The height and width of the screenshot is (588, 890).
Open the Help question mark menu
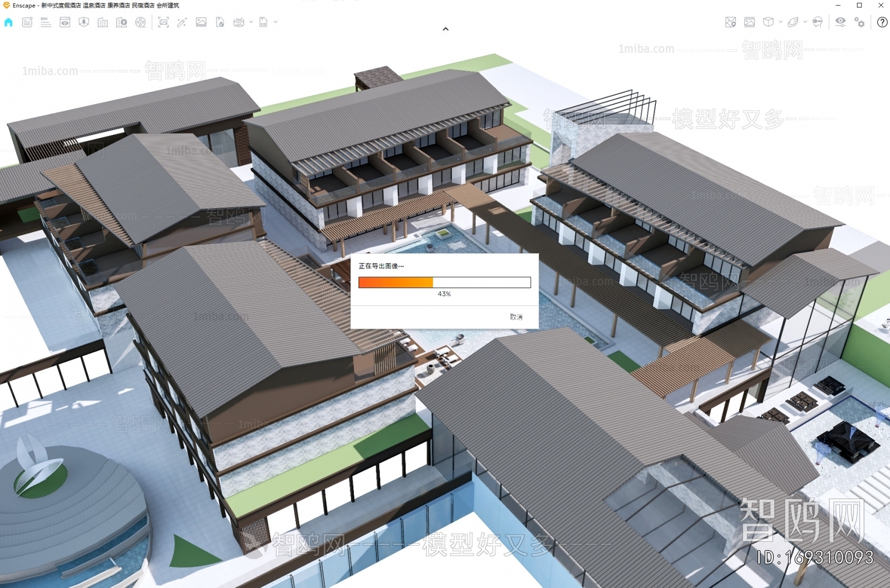point(882,22)
